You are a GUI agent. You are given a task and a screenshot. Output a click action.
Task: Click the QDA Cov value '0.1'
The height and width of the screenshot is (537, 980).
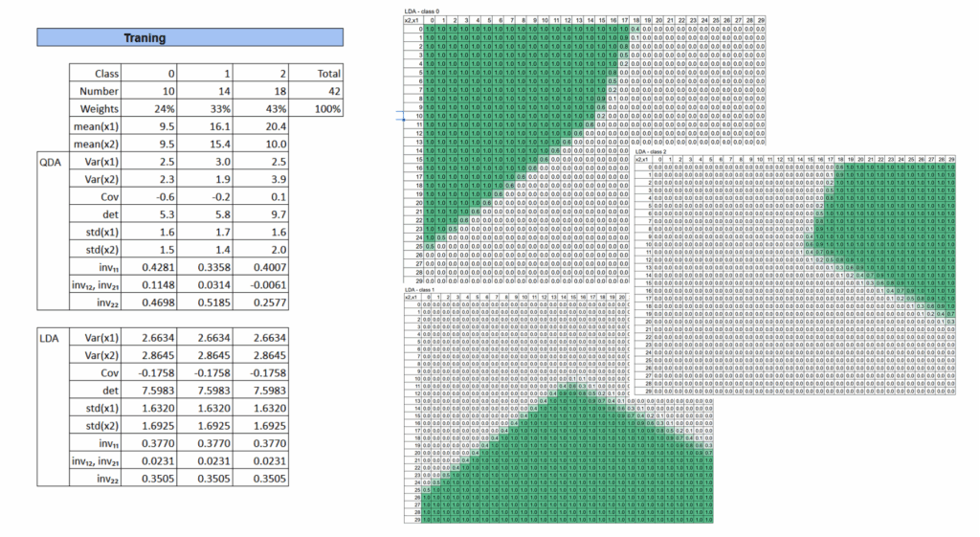pyautogui.click(x=260, y=196)
